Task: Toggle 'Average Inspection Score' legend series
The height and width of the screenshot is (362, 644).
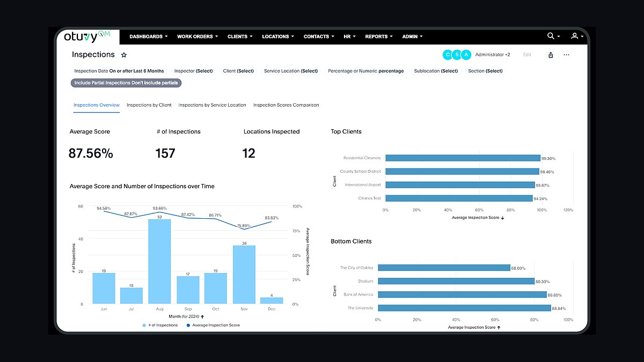Action: [213, 325]
